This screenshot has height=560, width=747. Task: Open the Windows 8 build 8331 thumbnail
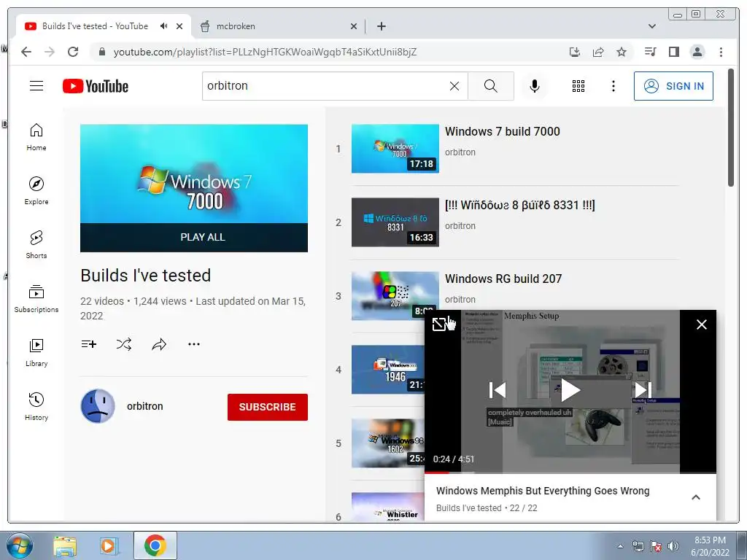(395, 222)
